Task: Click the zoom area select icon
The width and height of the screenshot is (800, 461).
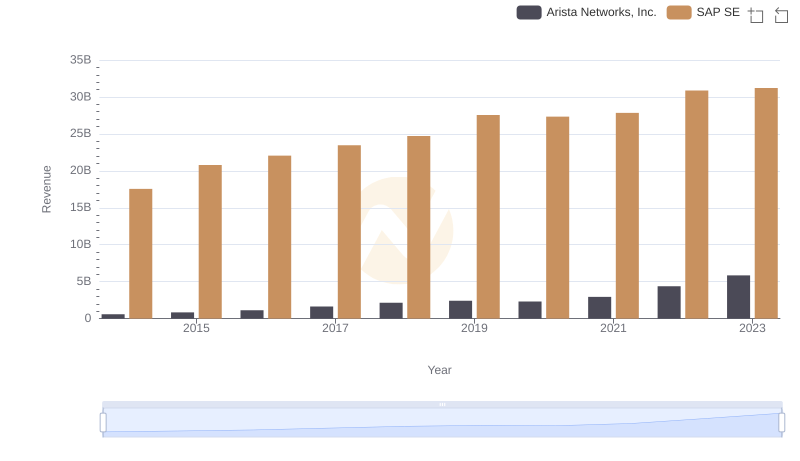Action: tap(756, 14)
